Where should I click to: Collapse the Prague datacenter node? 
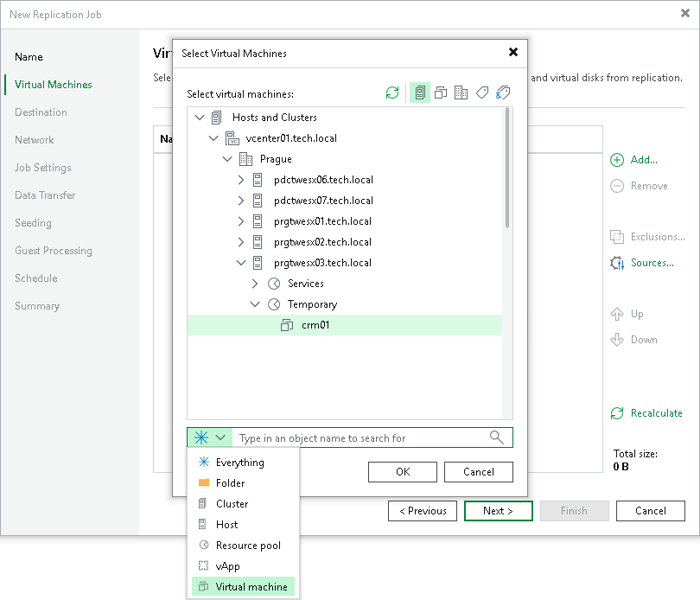(x=227, y=159)
